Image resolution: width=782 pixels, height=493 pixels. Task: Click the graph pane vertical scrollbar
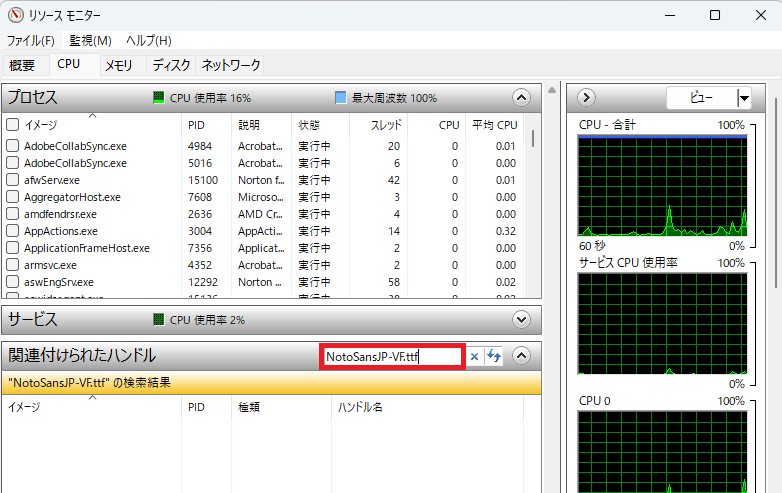[x=777, y=193]
